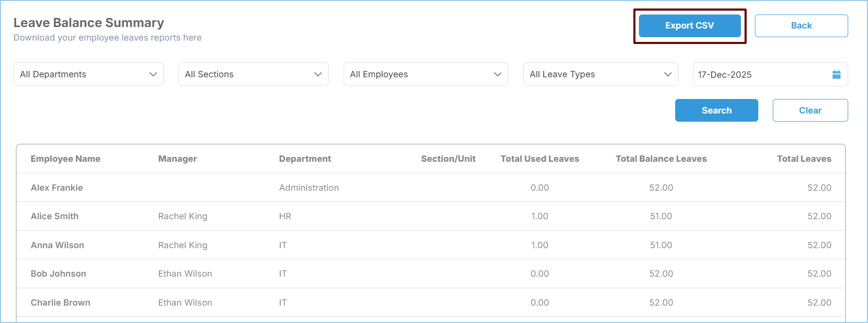Sort by Employee Name column header
The image size is (868, 323).
tap(66, 159)
